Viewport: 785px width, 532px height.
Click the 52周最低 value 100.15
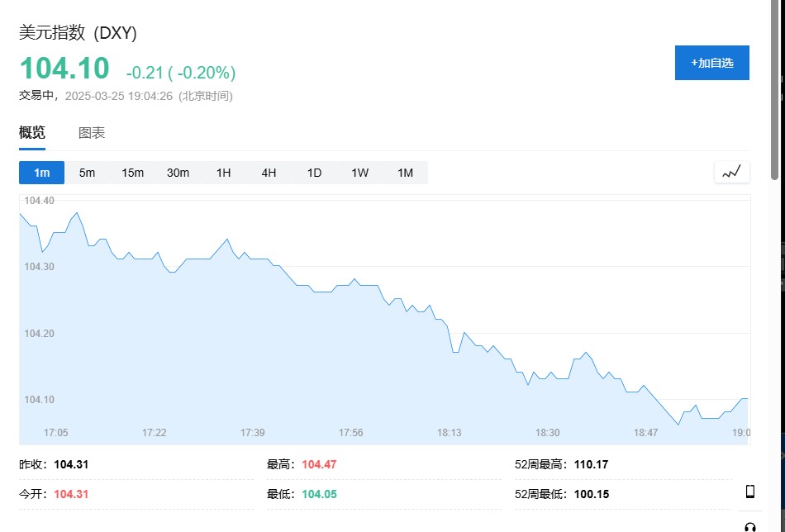click(x=592, y=494)
